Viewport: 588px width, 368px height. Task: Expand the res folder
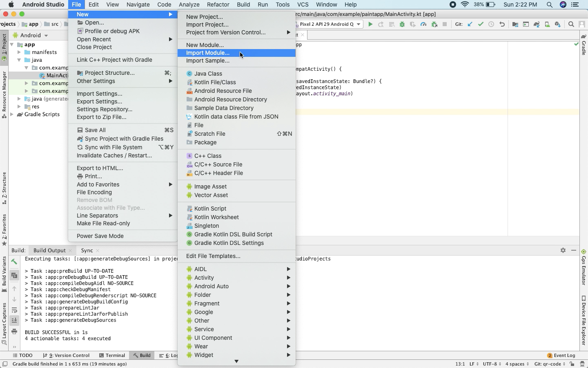pos(19,107)
